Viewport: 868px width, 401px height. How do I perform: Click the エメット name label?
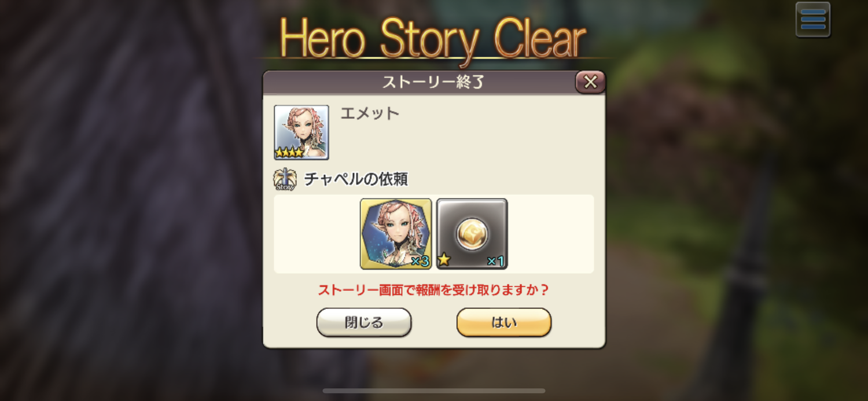pyautogui.click(x=370, y=113)
